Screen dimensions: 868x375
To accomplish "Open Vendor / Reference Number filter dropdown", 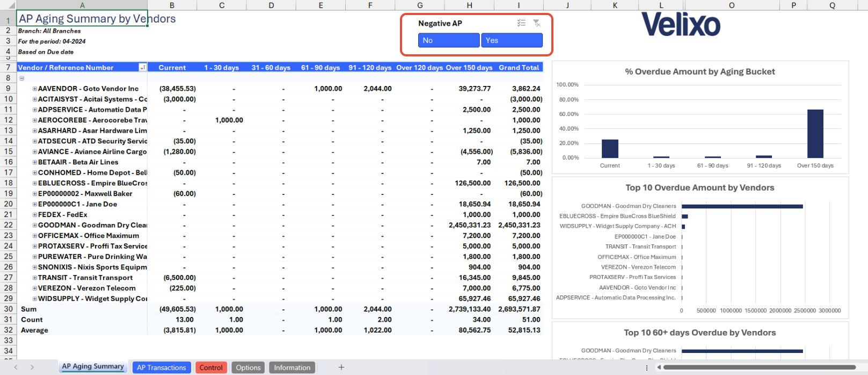I will (142, 68).
